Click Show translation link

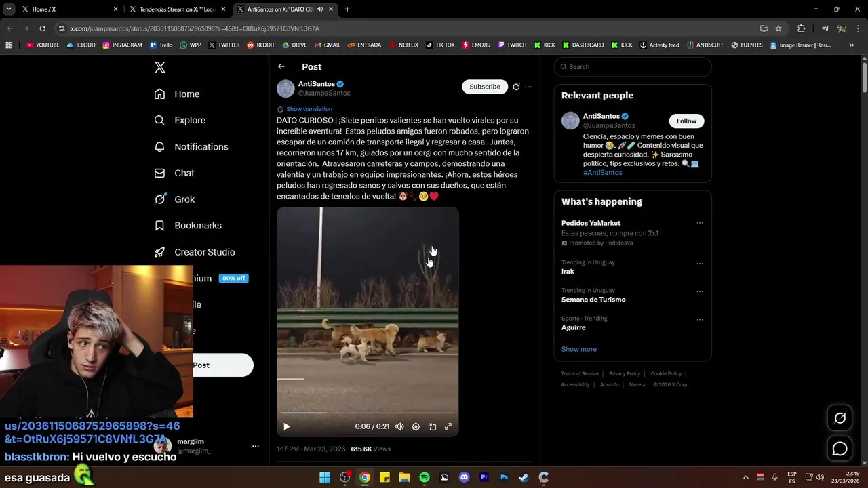(x=309, y=109)
